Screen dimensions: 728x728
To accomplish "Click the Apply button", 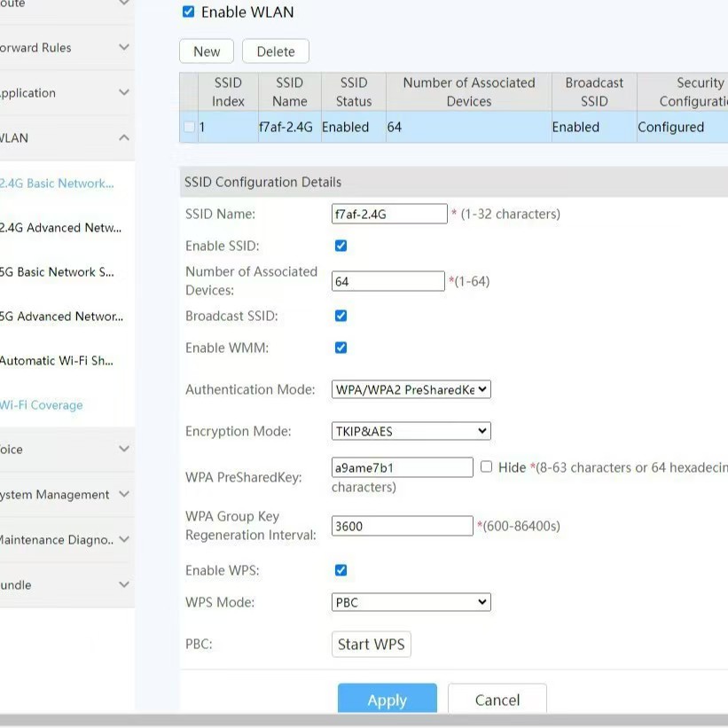I will click(387, 700).
